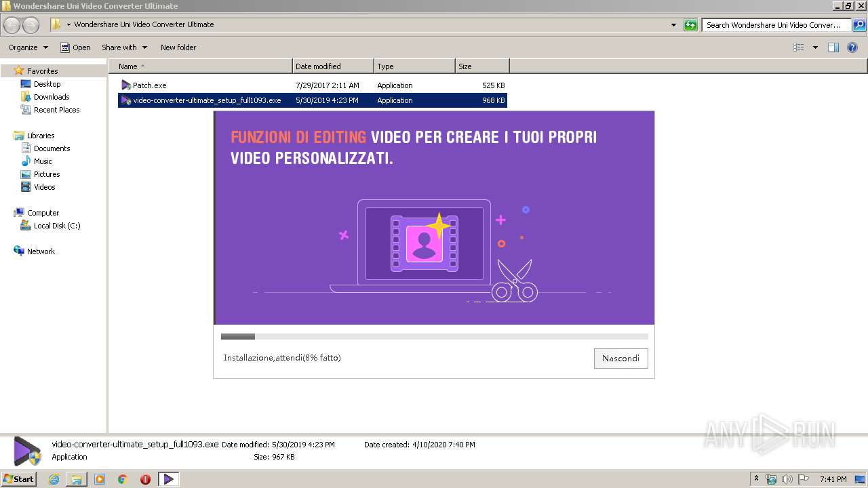
Task: Click the volume tray icon
Action: [787, 479]
